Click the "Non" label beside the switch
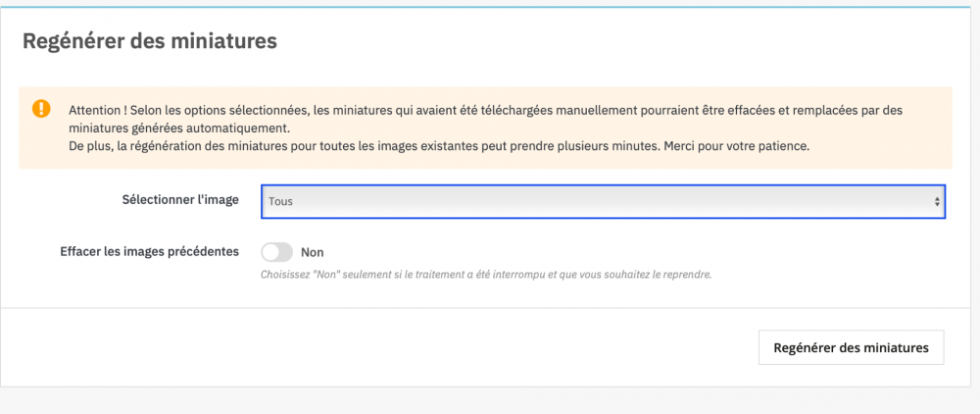 313,252
